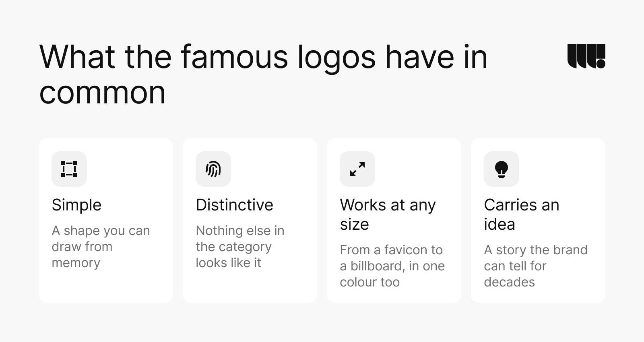Click the text 'A shape you can draw from memory'
644x342 pixels.
coord(101,247)
